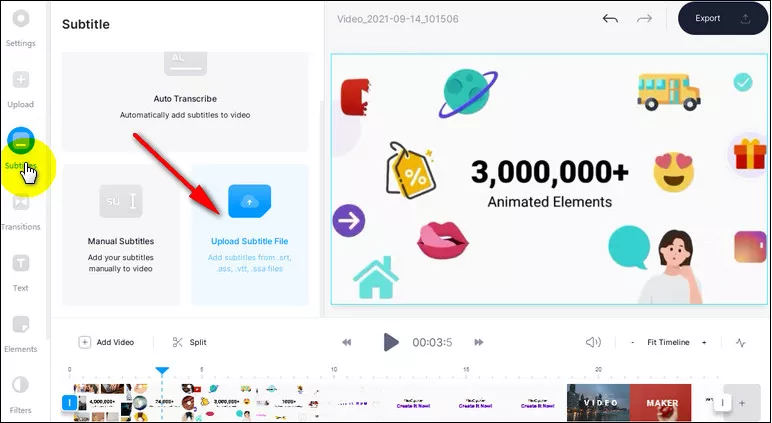Click the 00:03:5 timecode

pyautogui.click(x=432, y=342)
